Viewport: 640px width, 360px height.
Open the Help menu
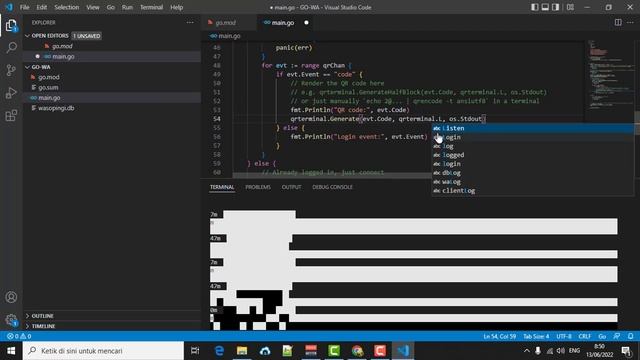[176, 7]
